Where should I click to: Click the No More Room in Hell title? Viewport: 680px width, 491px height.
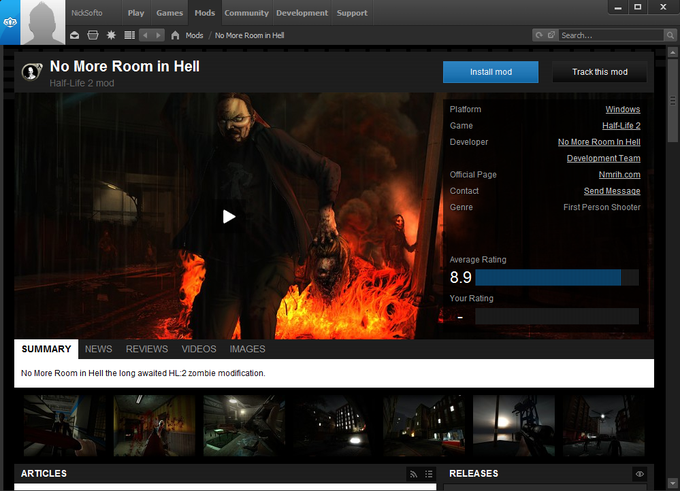(125, 66)
